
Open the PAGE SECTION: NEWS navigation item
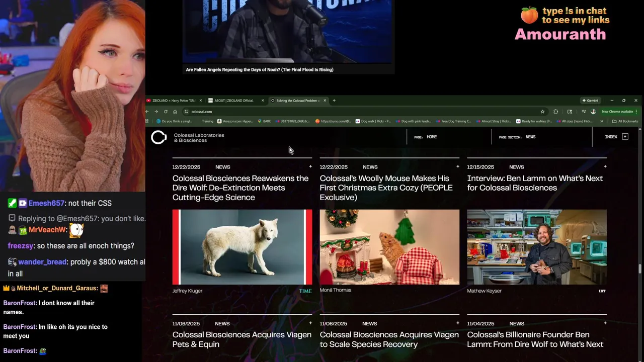click(x=517, y=137)
